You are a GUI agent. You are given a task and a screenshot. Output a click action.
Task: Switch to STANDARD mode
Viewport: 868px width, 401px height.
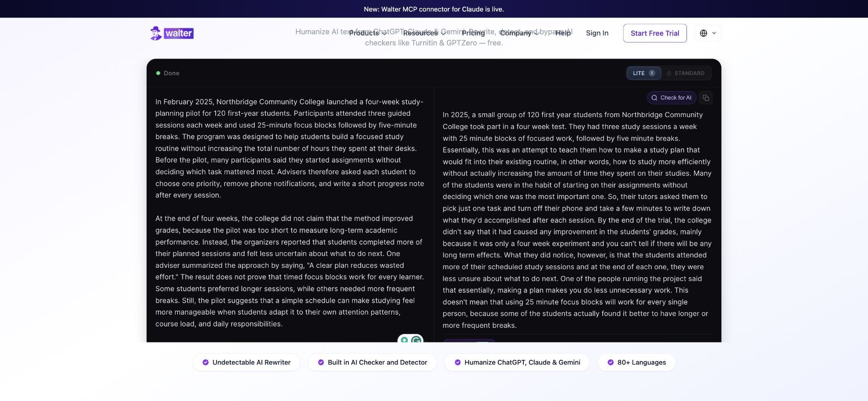[686, 73]
